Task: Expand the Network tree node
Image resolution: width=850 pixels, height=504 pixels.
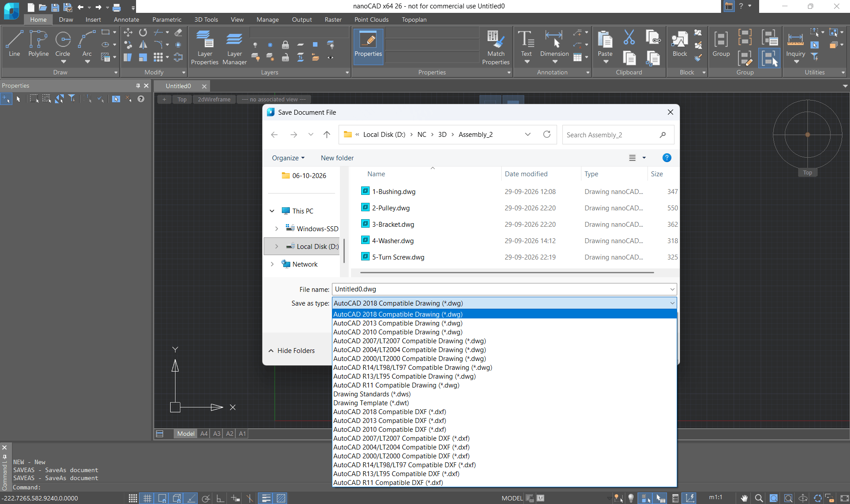Action: (272, 264)
